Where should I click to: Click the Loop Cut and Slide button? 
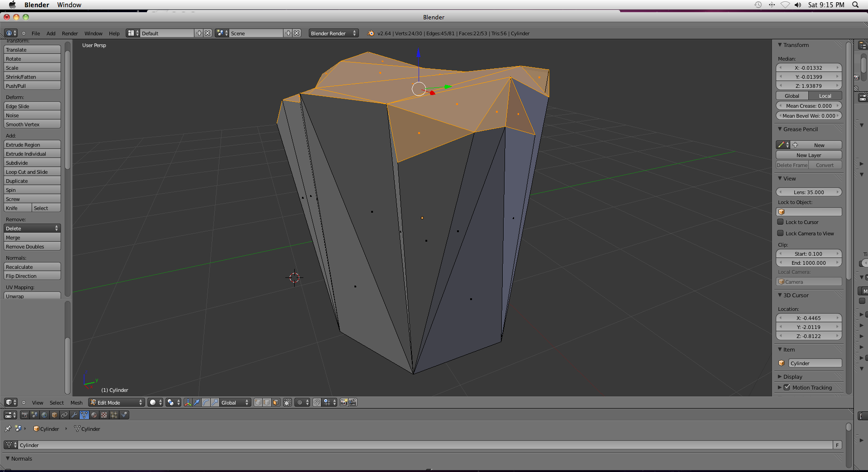(32, 172)
